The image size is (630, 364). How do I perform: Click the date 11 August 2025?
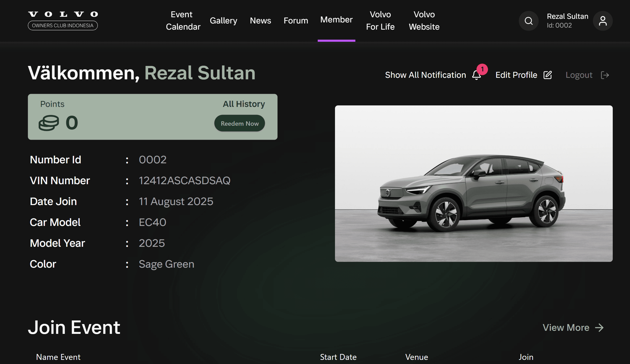tap(176, 201)
